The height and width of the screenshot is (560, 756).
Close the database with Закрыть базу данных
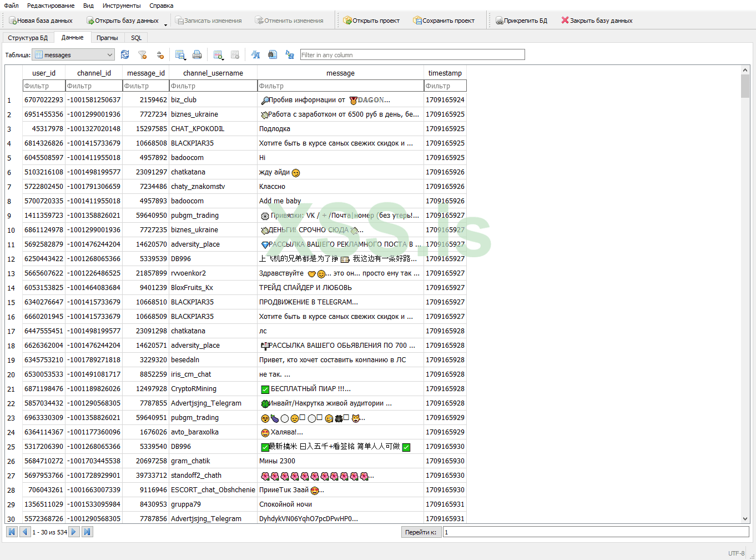(x=597, y=21)
